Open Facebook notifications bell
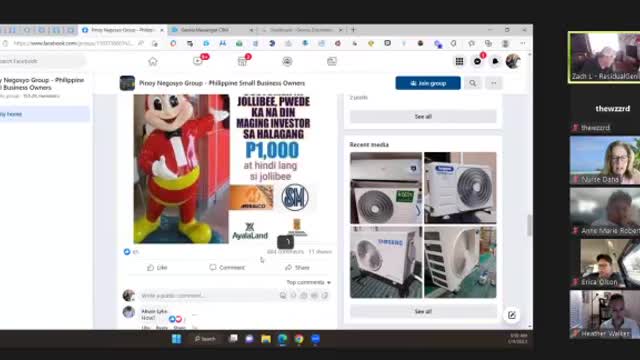Image resolution: width=640 pixels, height=360 pixels. (495, 61)
